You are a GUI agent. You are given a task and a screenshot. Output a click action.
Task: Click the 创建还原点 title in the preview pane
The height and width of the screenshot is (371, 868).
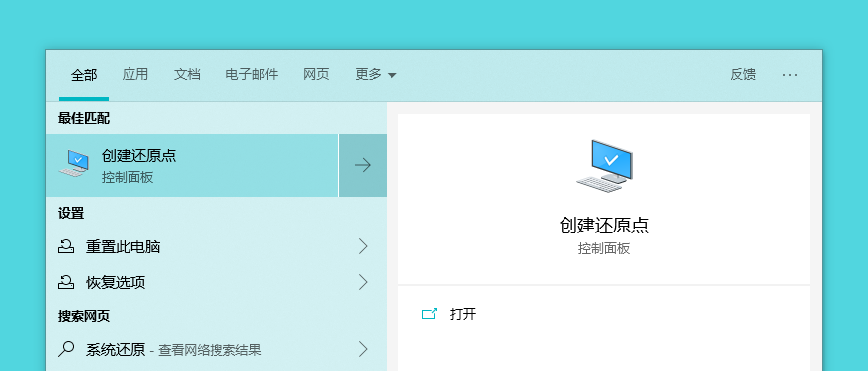[604, 226]
